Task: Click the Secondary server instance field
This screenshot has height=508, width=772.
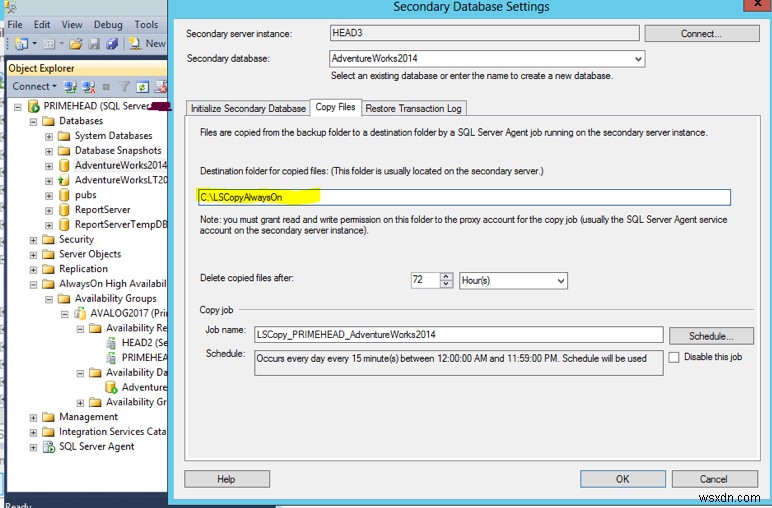Action: point(484,33)
